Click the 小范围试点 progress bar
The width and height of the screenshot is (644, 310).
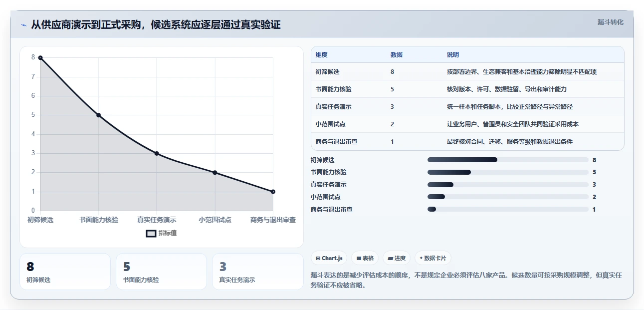[x=508, y=197]
